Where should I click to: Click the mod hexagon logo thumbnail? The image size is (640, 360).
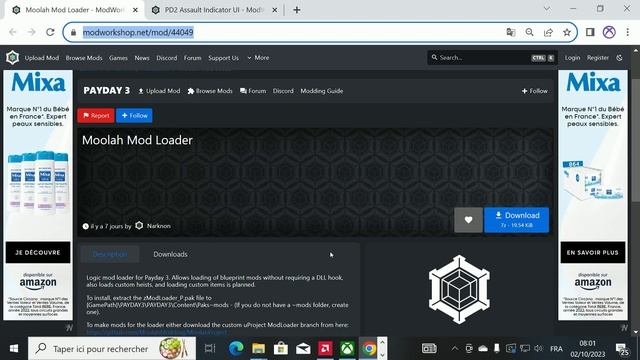pos(459,289)
